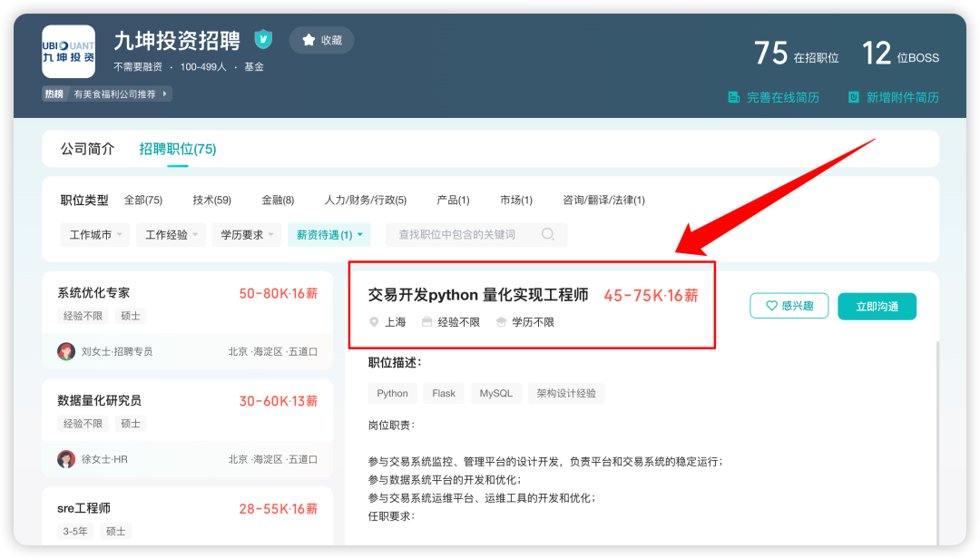Click the Python skill tag

click(x=392, y=393)
